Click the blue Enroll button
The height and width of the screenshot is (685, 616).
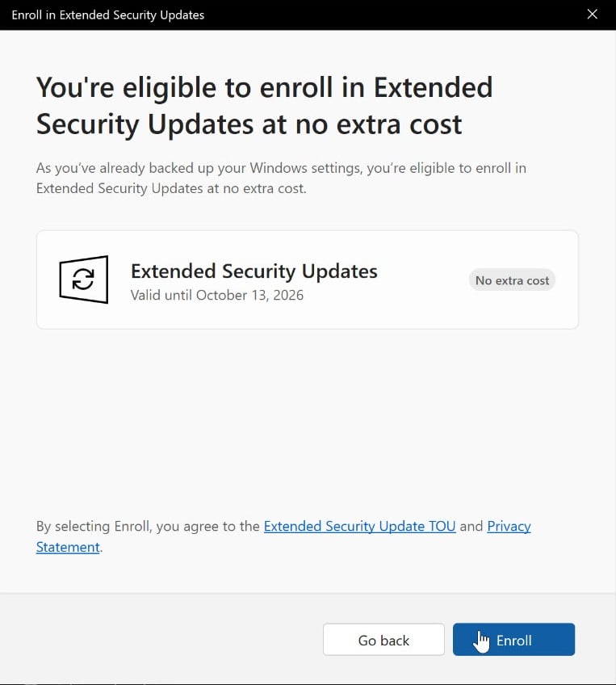(x=513, y=640)
